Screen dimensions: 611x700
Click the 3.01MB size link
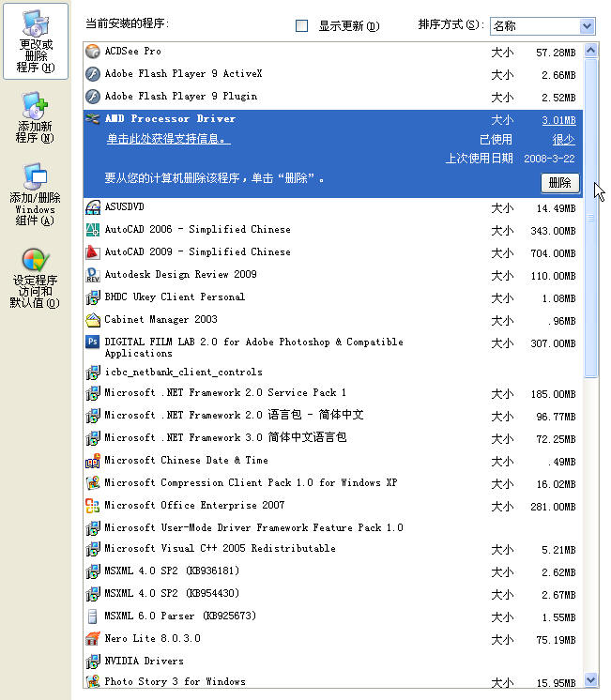pyautogui.click(x=558, y=120)
